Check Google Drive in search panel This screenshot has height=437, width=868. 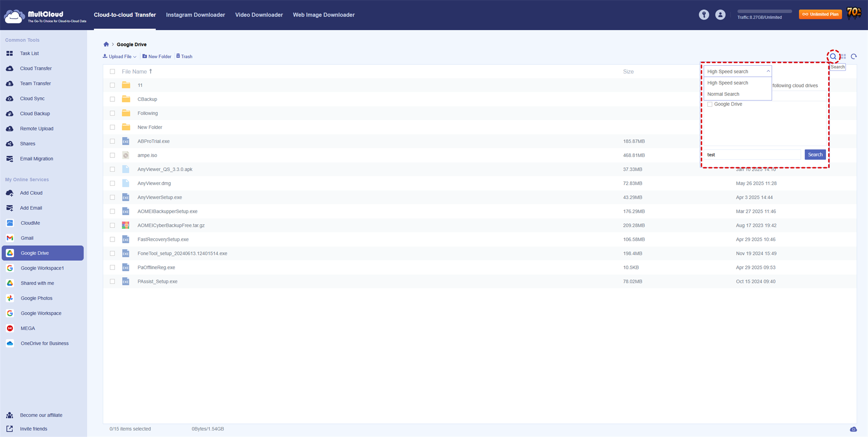point(710,105)
